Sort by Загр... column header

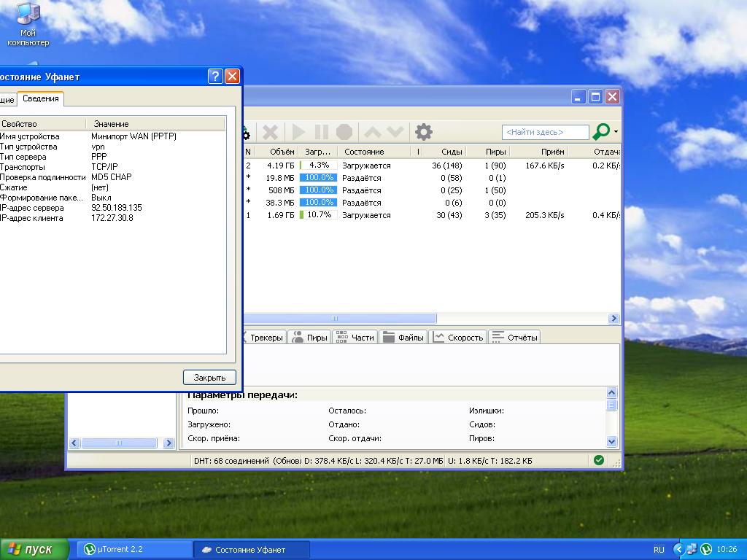[x=318, y=152]
